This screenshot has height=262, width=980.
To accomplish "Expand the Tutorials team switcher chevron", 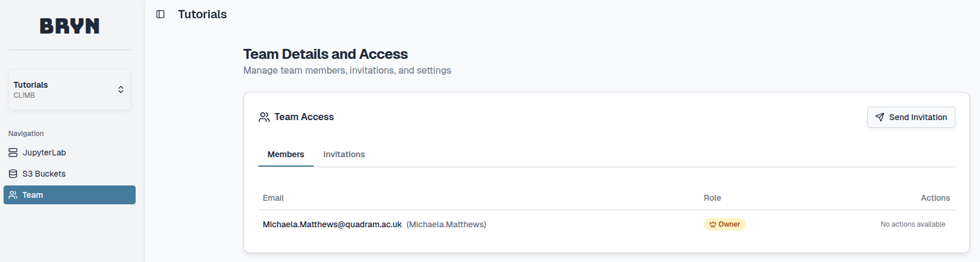I will pos(121,89).
